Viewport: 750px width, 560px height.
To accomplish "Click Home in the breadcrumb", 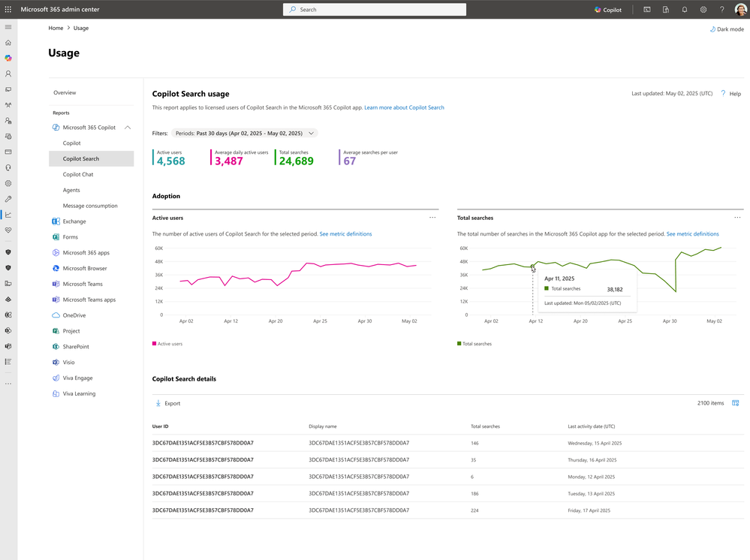I will coord(56,28).
